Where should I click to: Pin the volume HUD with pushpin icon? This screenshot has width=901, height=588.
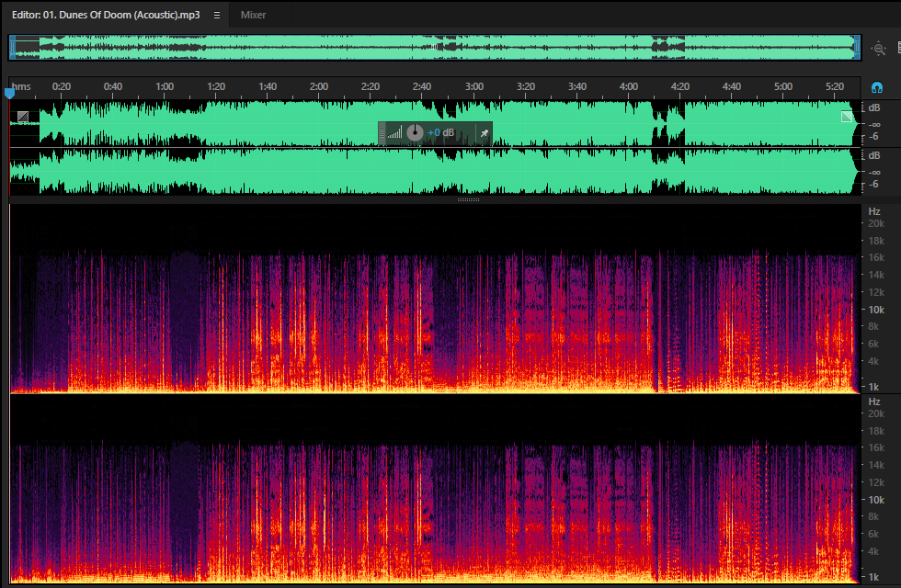[485, 133]
